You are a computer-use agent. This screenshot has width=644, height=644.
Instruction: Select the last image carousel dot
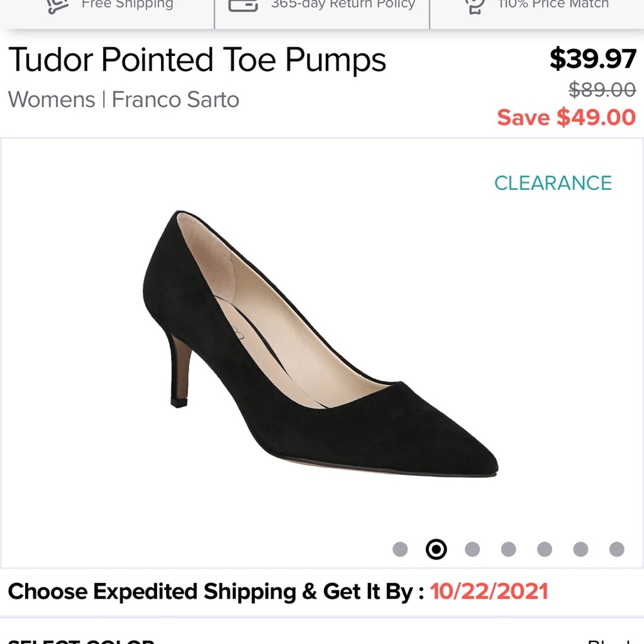click(616, 549)
